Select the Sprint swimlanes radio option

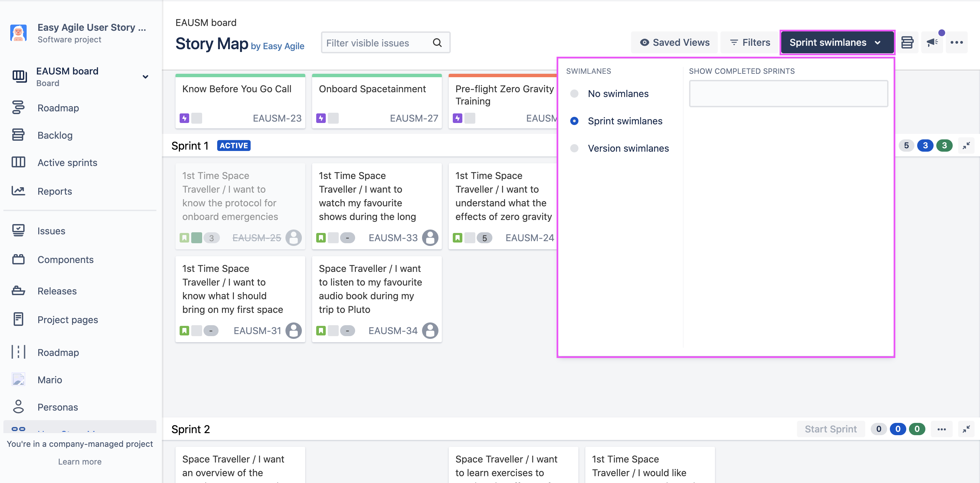point(574,121)
